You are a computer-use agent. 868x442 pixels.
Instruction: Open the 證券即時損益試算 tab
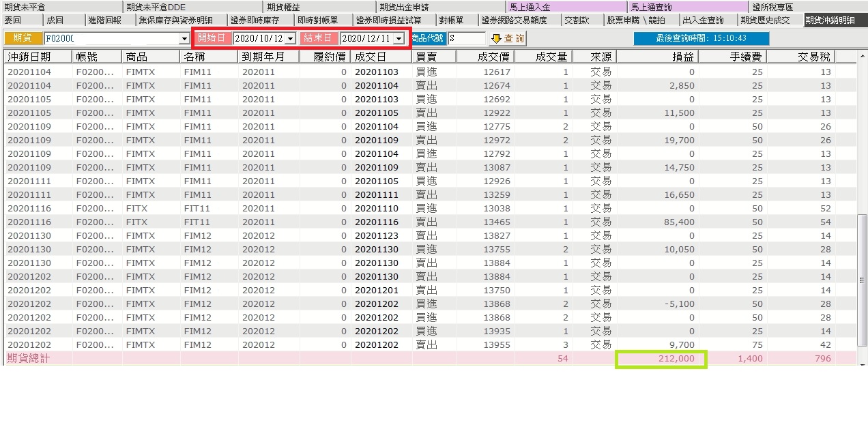[x=394, y=20]
